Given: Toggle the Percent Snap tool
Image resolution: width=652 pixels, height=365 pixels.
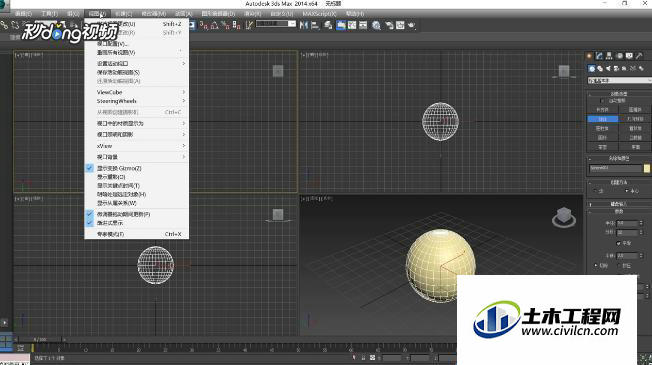Looking at the screenshot, I should click(225, 25).
